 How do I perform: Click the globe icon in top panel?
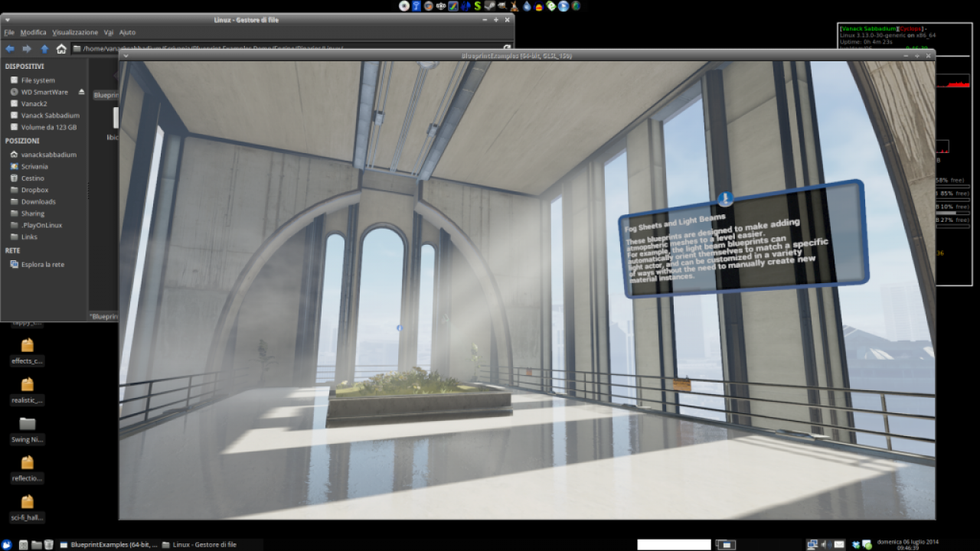coord(576,6)
